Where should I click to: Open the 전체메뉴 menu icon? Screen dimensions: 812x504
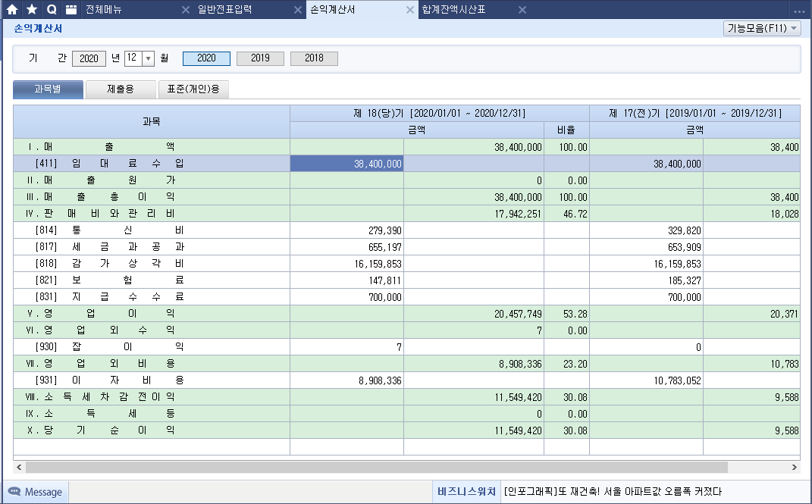tap(71, 10)
